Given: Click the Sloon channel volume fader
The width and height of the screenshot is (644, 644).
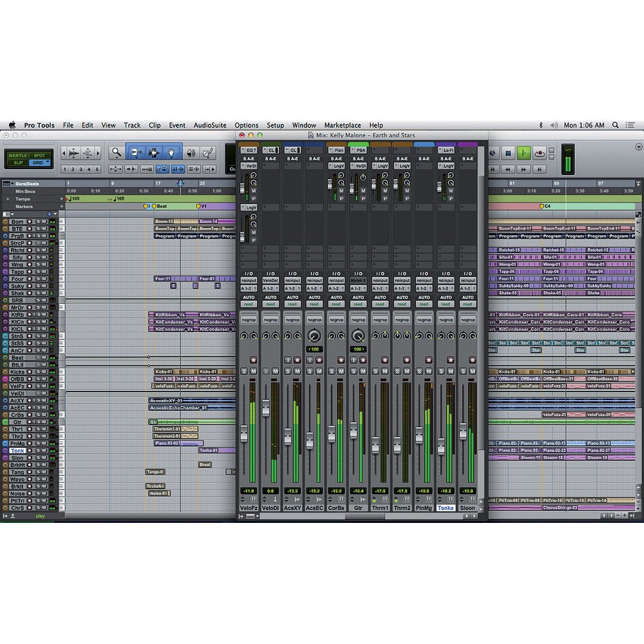Looking at the screenshot, I should coord(463,431).
